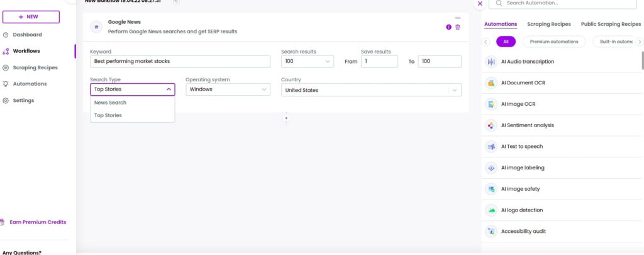Switch to the Automations tab
This screenshot has width=644, height=255.
(501, 25)
